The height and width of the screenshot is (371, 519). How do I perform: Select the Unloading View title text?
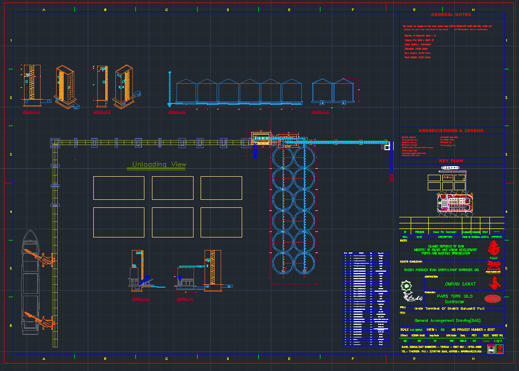[159, 164]
